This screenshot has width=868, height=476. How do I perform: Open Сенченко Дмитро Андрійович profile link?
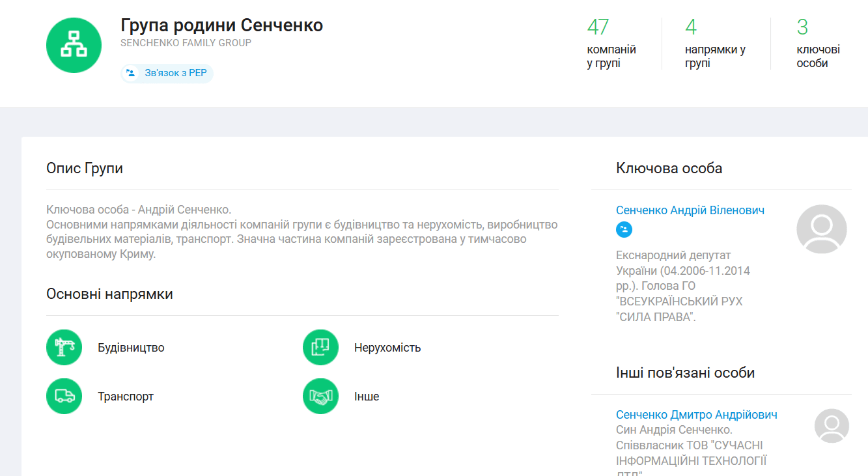click(696, 415)
